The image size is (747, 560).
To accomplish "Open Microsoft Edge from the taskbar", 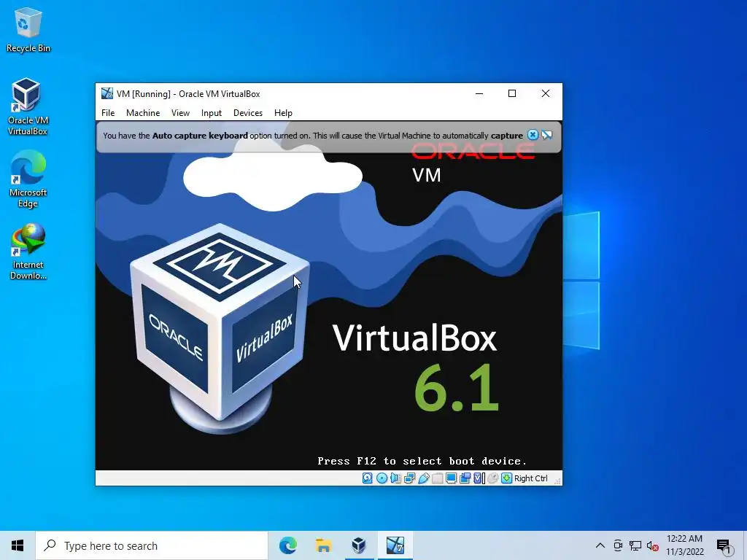I will click(x=287, y=545).
